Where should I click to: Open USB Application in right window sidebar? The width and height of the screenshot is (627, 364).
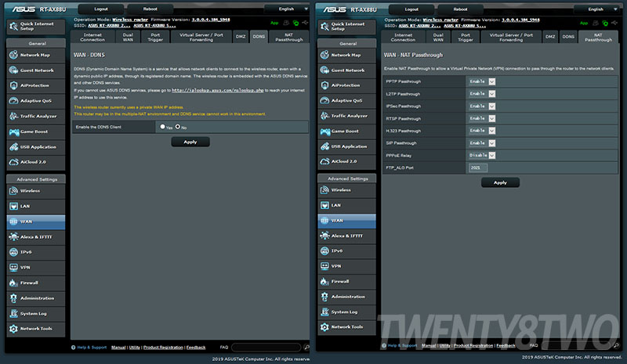click(346, 146)
